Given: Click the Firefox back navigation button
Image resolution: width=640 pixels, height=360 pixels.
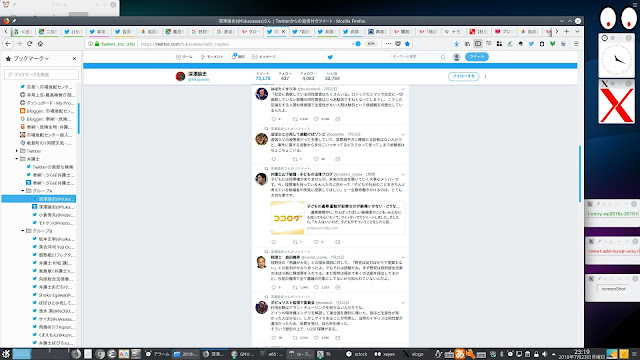Looking at the screenshot, I should pos(8,44).
